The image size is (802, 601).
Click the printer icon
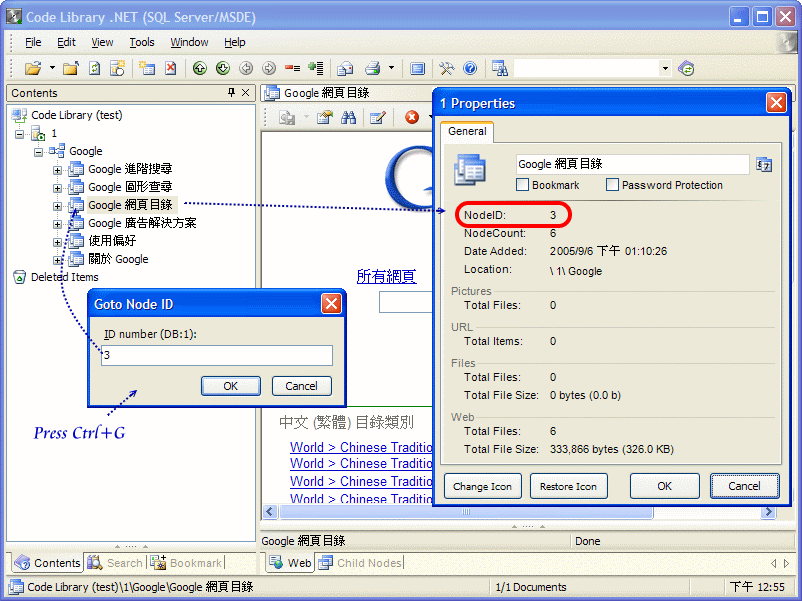coord(372,68)
